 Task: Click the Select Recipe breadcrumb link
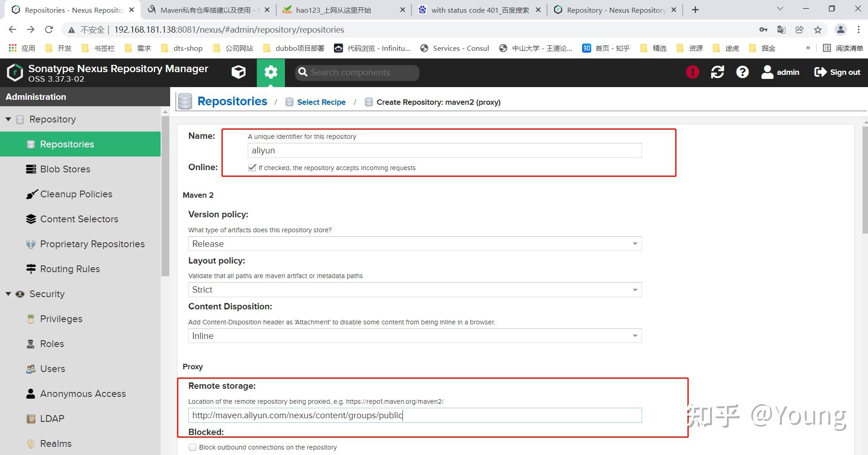click(x=321, y=102)
